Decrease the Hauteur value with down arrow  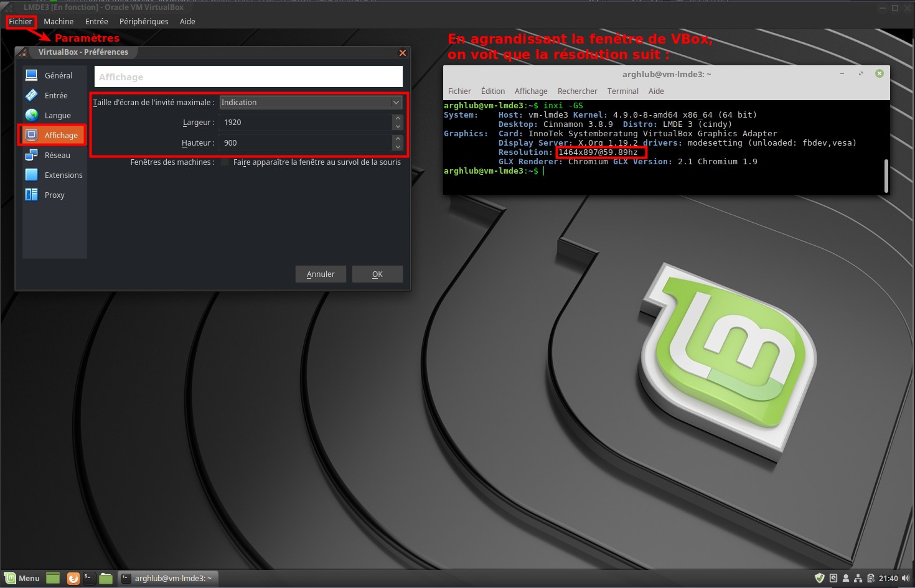tap(398, 147)
